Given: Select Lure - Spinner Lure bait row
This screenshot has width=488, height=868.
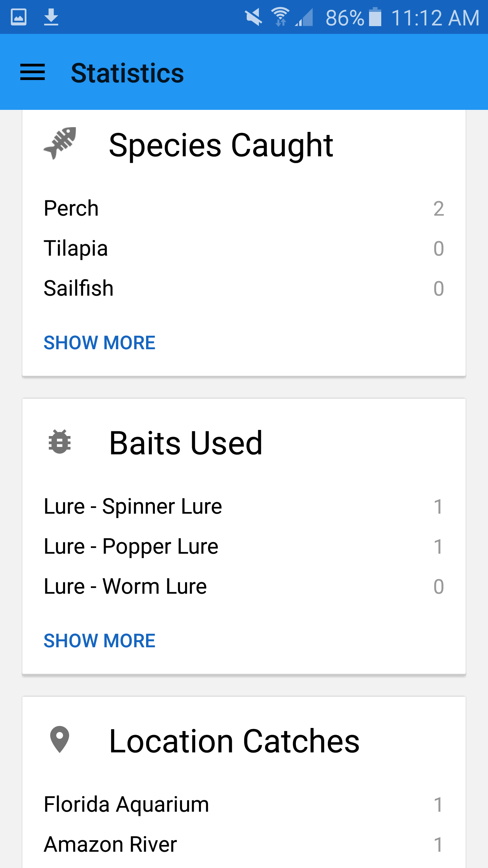Looking at the screenshot, I should click(244, 507).
